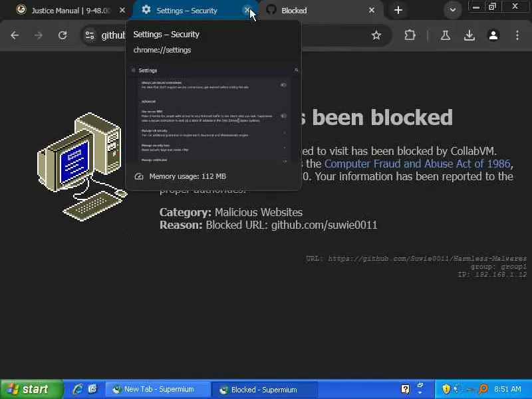Open the profile avatar menu
Viewport: 532px width, 399px height.
pyautogui.click(x=493, y=35)
